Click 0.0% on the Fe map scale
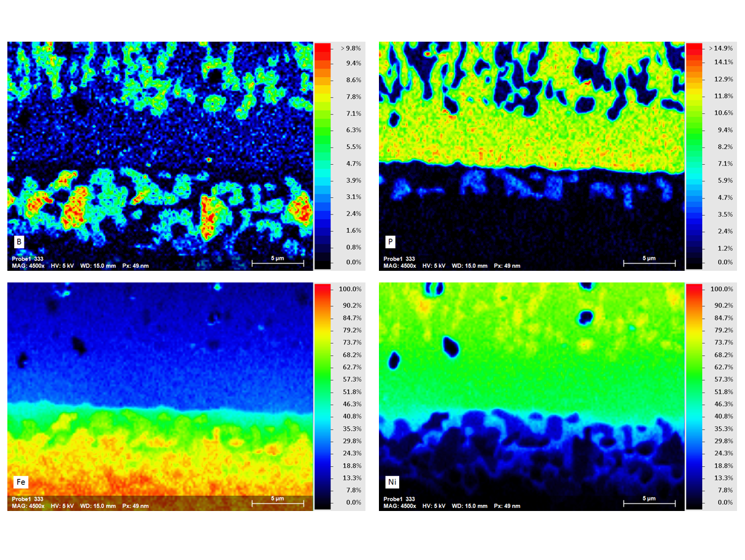745x560 pixels. click(354, 502)
